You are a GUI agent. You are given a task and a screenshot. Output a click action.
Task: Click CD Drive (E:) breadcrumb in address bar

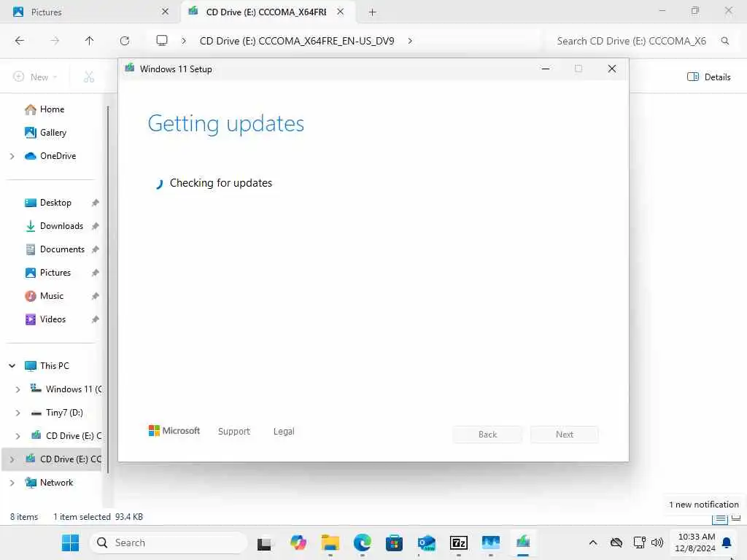[297, 41]
